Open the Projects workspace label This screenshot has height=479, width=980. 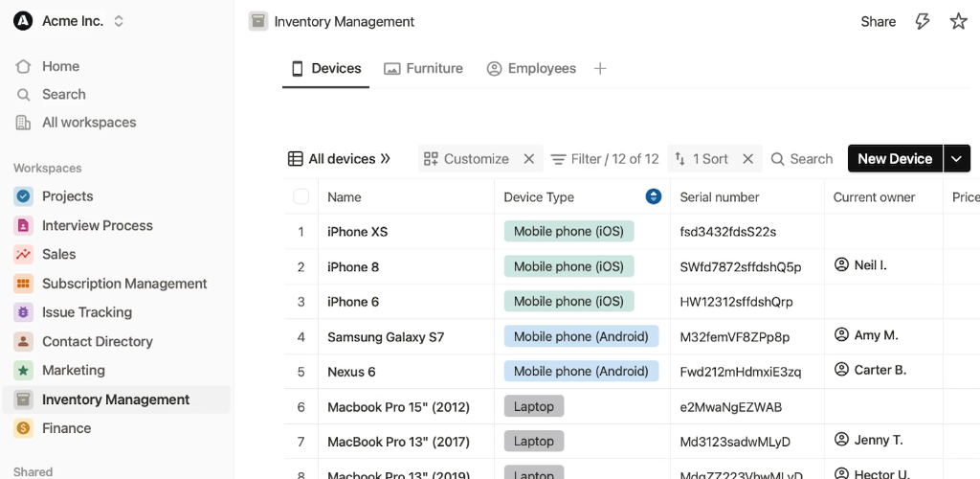68,196
